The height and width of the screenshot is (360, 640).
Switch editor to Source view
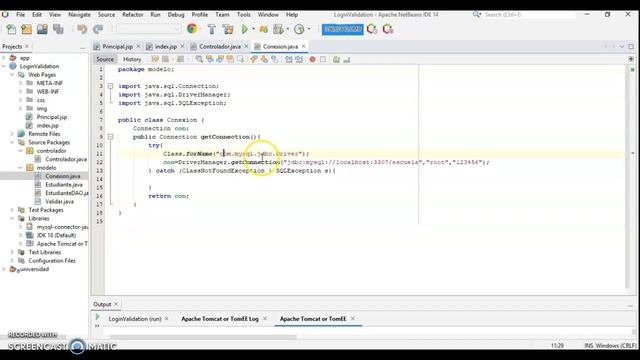(105, 59)
